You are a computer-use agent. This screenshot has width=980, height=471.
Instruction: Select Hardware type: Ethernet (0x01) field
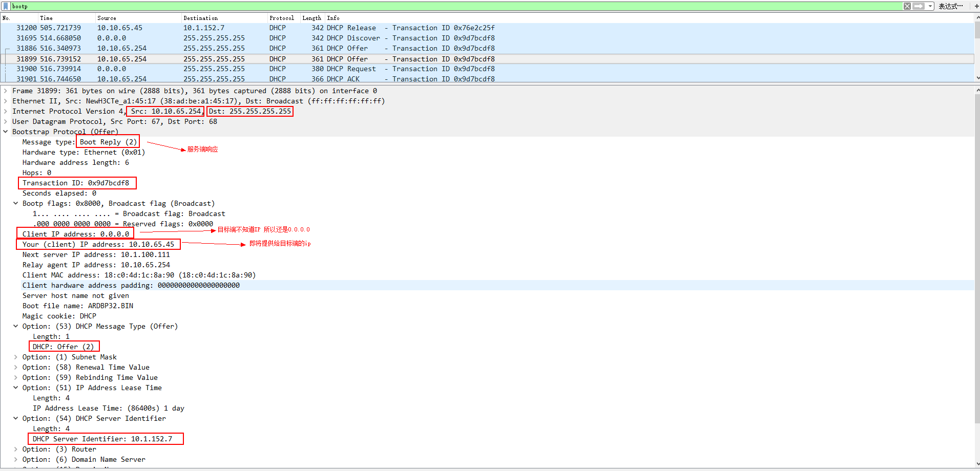point(84,153)
